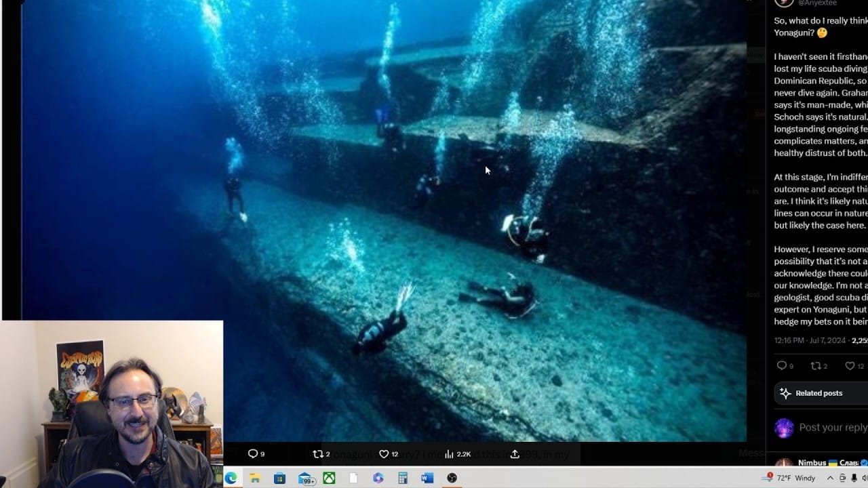Click the microphone tray icon
This screenshot has width=868, height=488.
(854, 478)
